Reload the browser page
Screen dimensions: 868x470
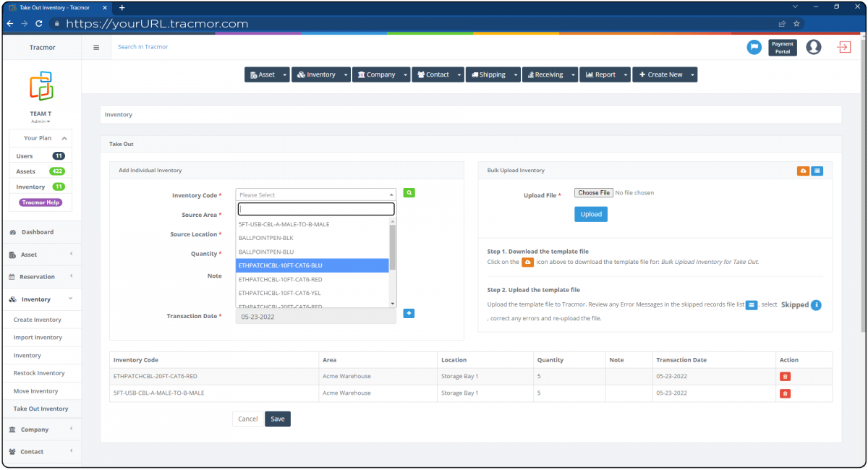coord(38,23)
